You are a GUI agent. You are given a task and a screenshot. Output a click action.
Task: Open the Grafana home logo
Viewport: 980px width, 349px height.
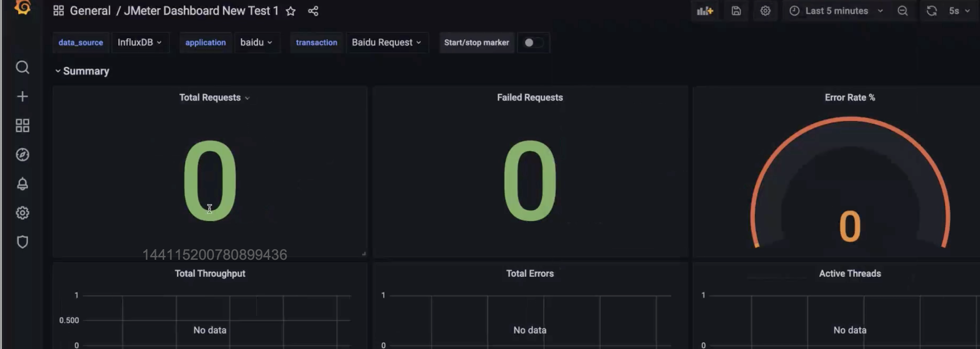(x=22, y=7)
